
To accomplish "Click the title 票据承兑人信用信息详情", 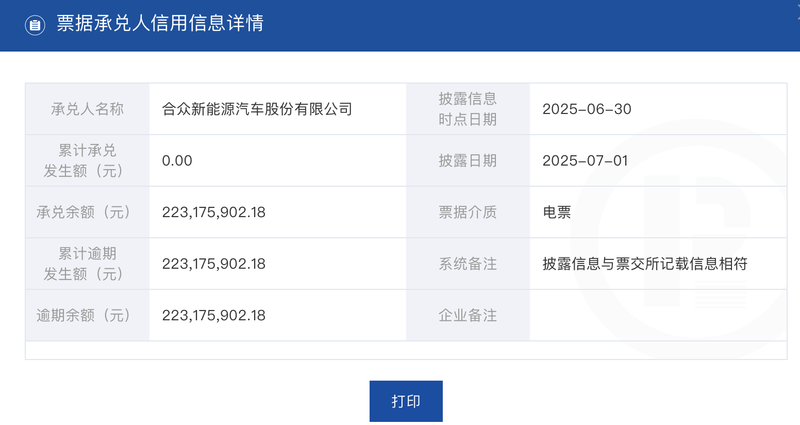I will click(160, 23).
